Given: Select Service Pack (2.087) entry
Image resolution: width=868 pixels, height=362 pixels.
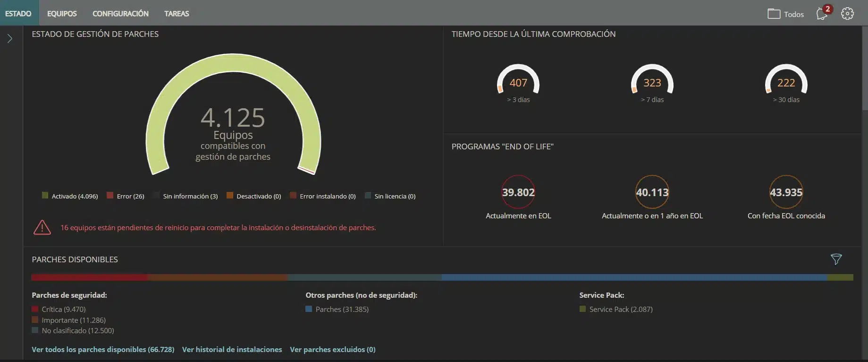Looking at the screenshot, I should [x=616, y=309].
